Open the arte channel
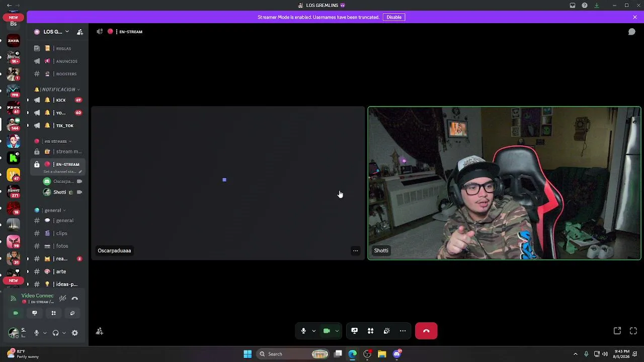The width and height of the screenshot is (644, 362). click(x=57, y=271)
